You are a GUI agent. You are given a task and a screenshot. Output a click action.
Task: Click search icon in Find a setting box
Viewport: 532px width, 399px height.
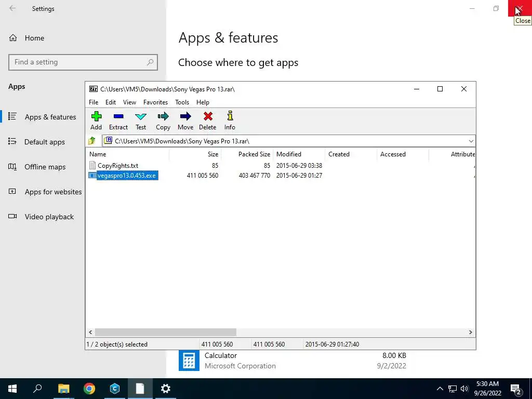tap(150, 62)
